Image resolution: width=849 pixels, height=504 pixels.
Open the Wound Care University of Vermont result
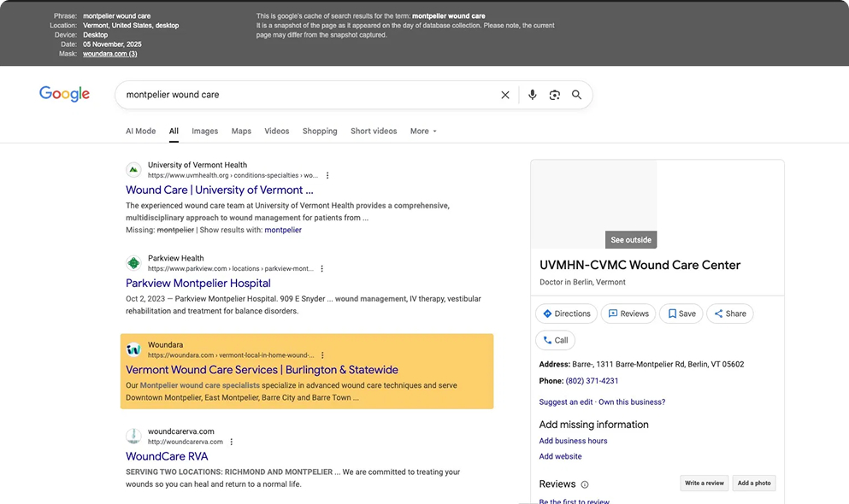coord(219,190)
